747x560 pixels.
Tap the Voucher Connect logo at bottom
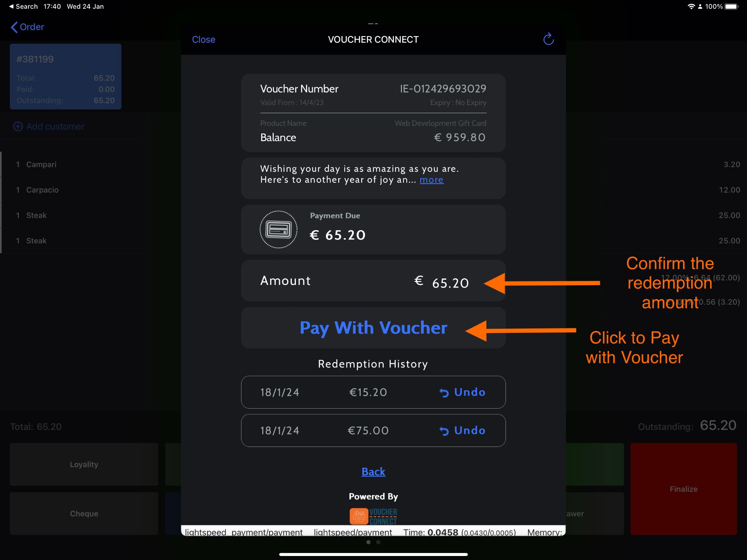pyautogui.click(x=373, y=516)
